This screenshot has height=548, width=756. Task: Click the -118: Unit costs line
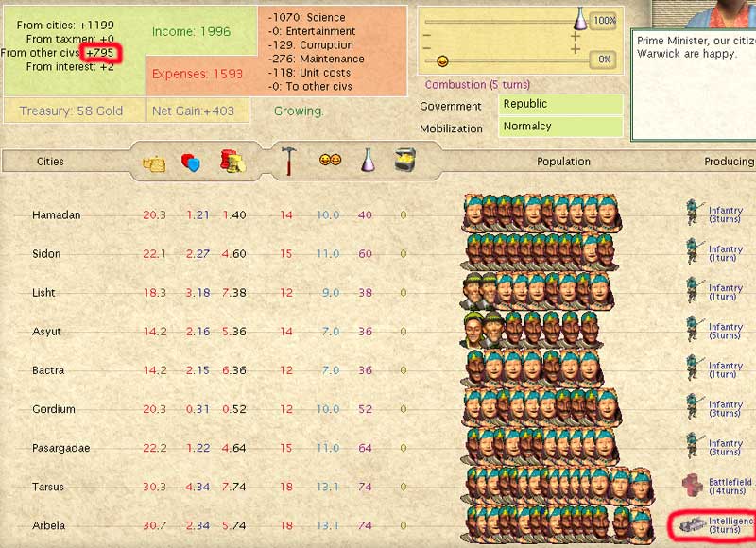[x=310, y=74]
